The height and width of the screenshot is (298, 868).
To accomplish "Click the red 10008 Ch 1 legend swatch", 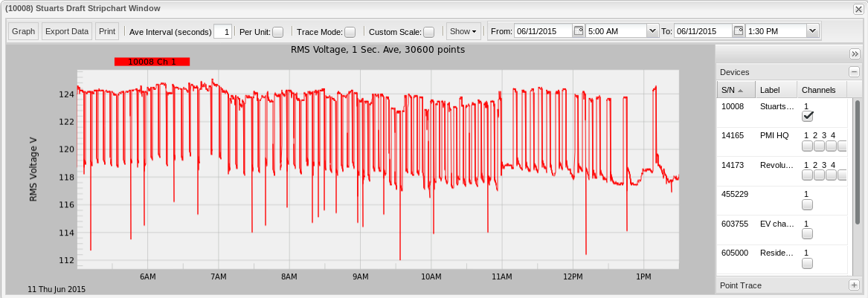I will coord(152,62).
